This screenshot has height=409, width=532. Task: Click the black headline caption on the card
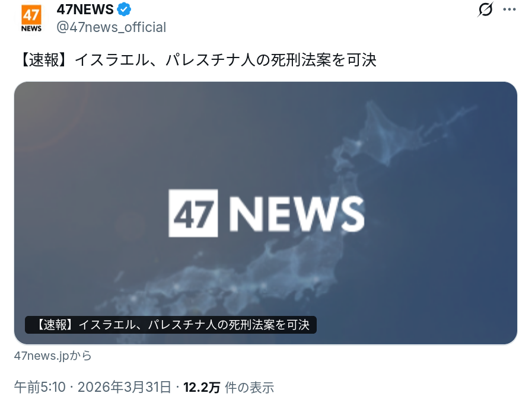(171, 325)
